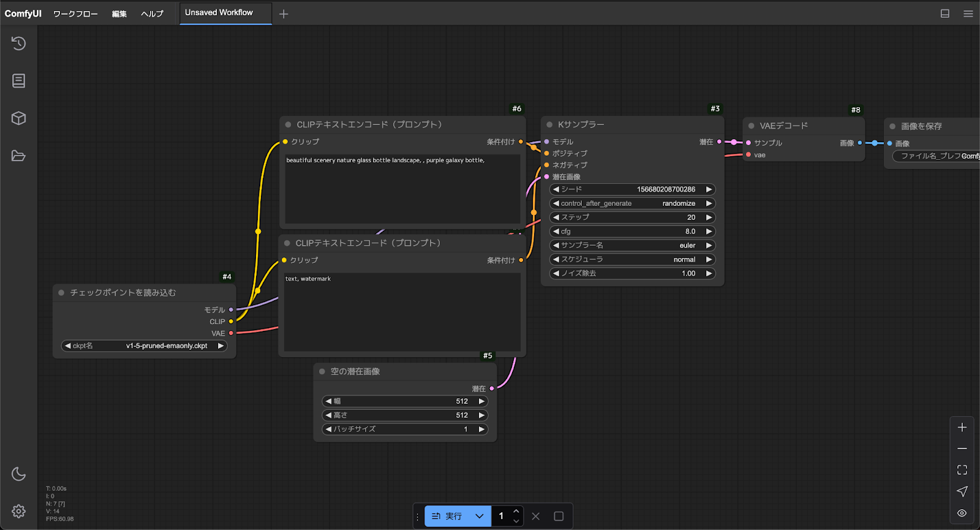Screen dimensions: 980x530
Task: Open the node library list icon
Action: [x=18, y=81]
